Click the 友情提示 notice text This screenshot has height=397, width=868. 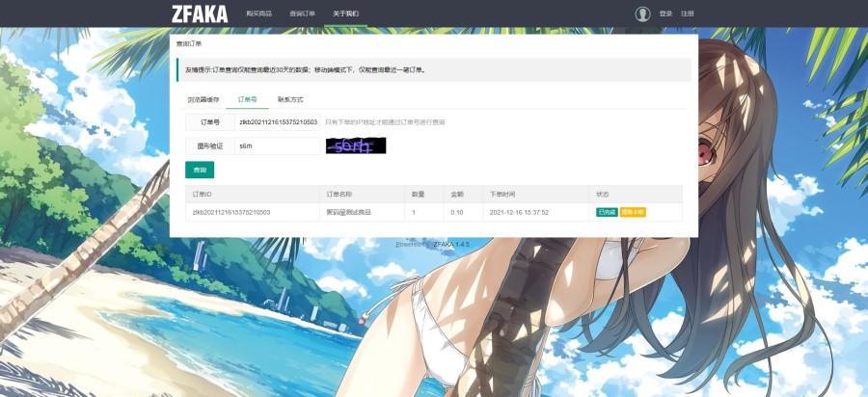(x=305, y=70)
